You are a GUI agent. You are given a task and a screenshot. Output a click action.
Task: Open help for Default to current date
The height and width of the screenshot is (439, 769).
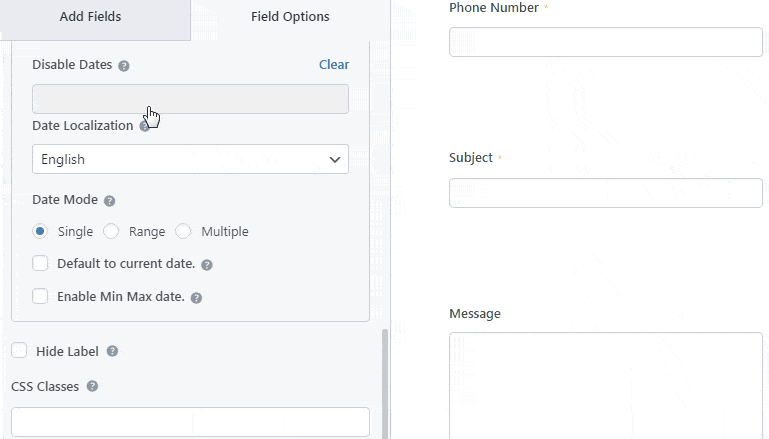tap(207, 265)
